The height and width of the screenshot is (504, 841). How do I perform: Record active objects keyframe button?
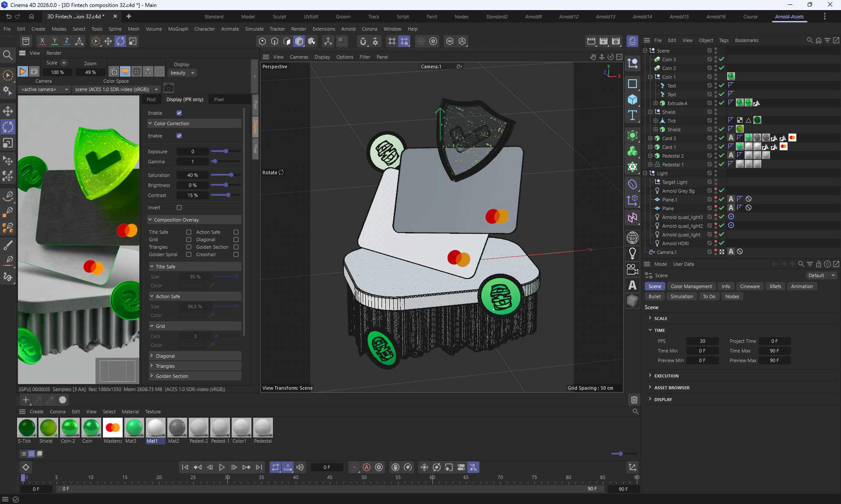coord(355,467)
